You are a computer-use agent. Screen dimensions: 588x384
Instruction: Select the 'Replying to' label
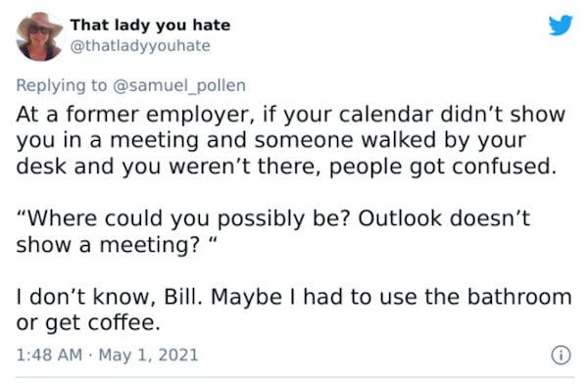click(x=62, y=85)
